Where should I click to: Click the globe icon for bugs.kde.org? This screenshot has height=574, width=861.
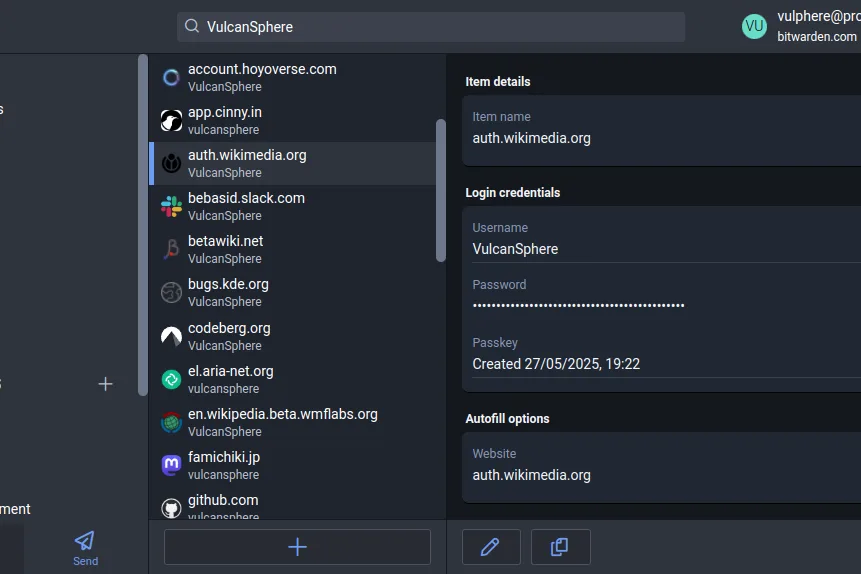(x=171, y=292)
